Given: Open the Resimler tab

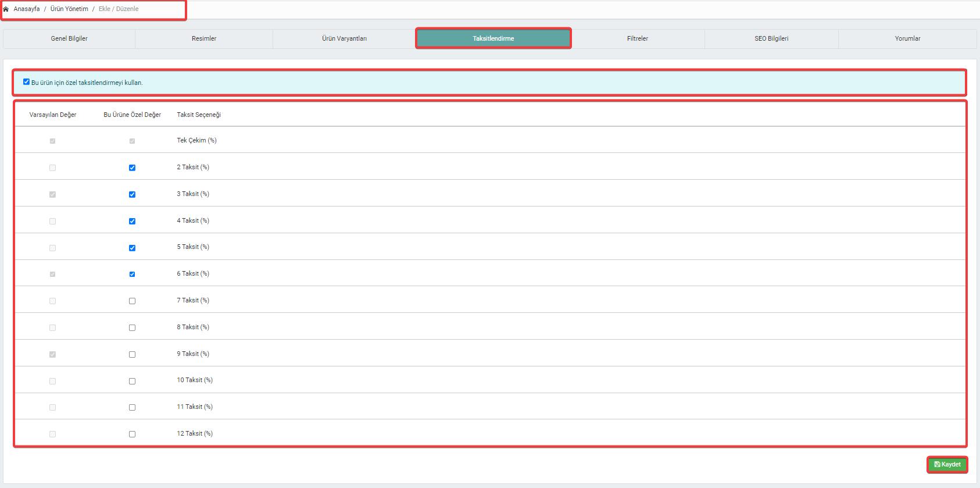Looking at the screenshot, I should 204,38.
